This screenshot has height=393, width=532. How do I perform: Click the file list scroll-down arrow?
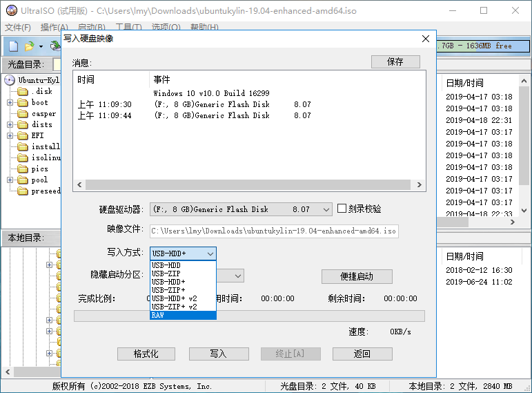click(x=524, y=211)
